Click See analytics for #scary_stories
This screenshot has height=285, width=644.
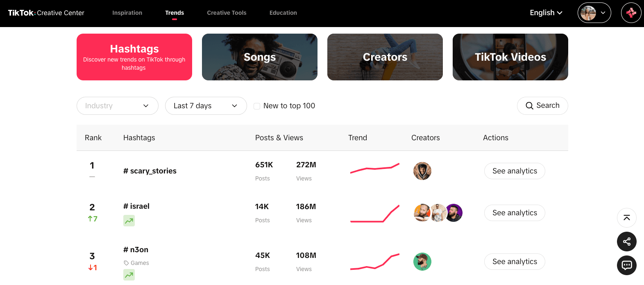(x=515, y=171)
